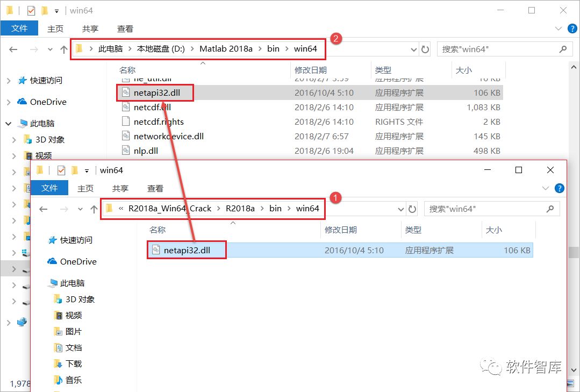Sort by 大小 column in back window
580x392 pixels.
pyautogui.click(x=463, y=70)
